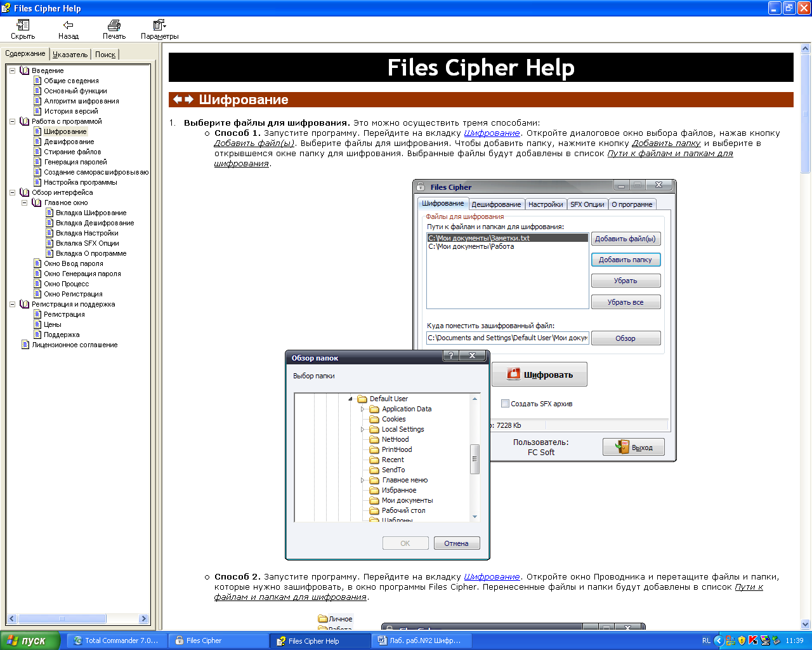Image resolution: width=812 pixels, height=650 pixels.
Task: Click the page icon beside Окно Ввод пароля
Action: tap(37, 263)
